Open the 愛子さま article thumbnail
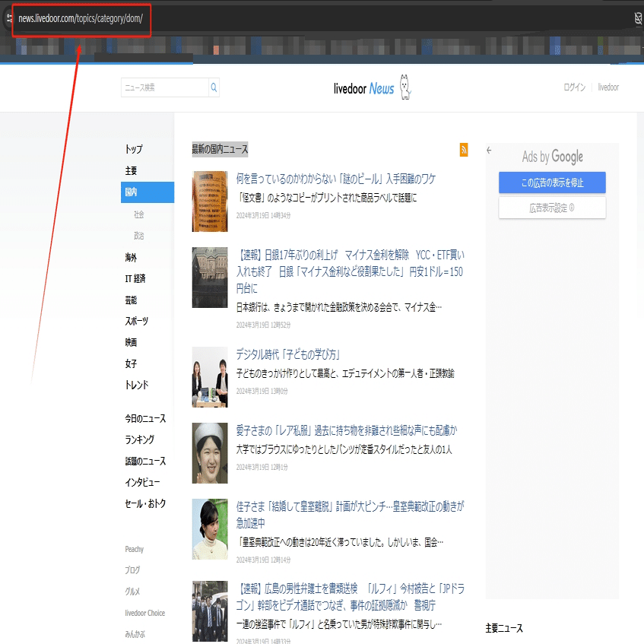 [x=210, y=453]
